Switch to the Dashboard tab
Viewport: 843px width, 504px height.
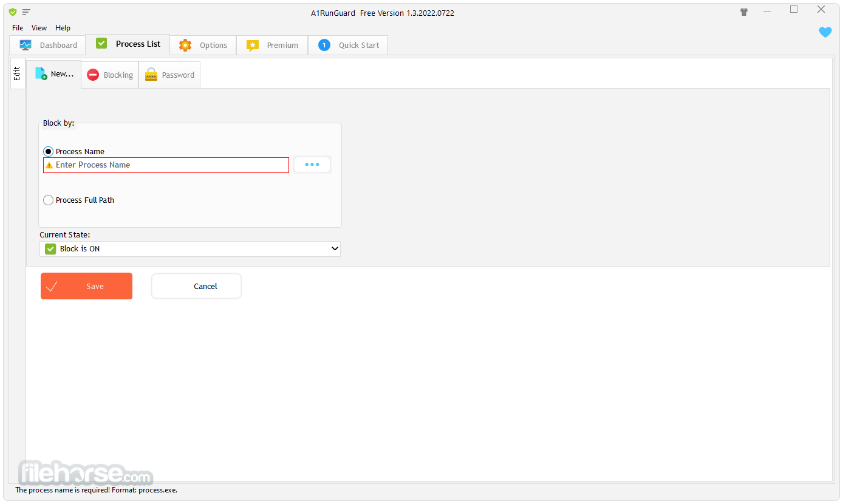click(47, 45)
